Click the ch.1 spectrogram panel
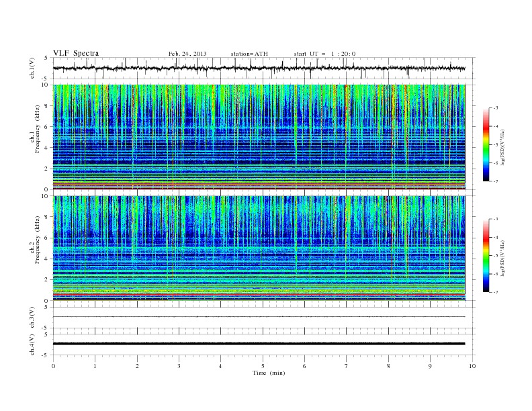The image size is (532, 411). pyautogui.click(x=259, y=136)
